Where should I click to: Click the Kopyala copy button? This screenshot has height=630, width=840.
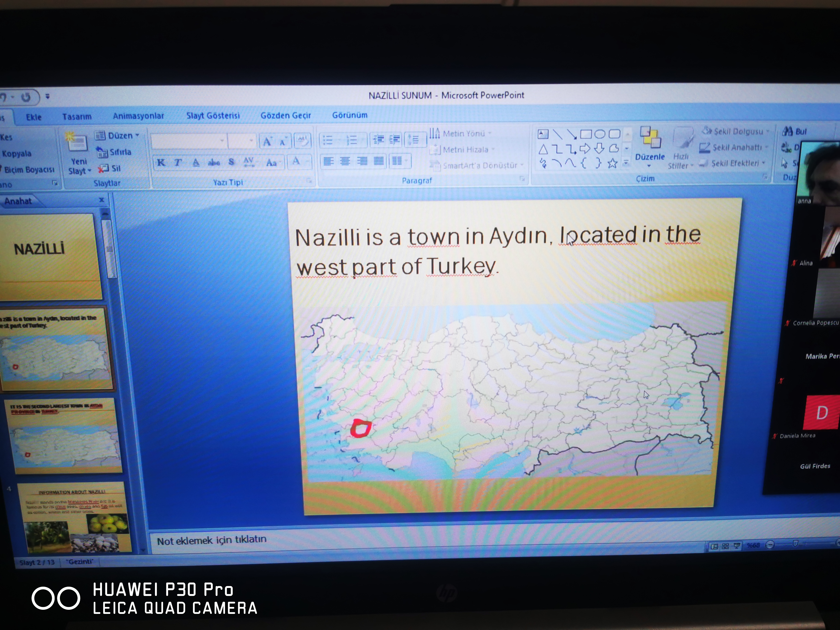17,153
